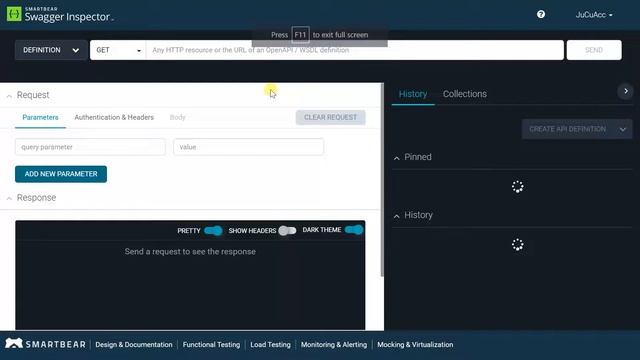Click ADD NEW PARAMETER button
The width and height of the screenshot is (640, 360).
(61, 174)
